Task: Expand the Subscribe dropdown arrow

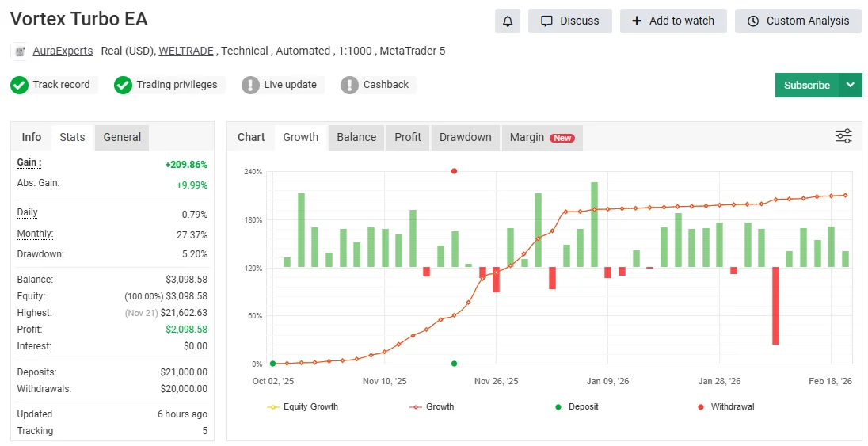Action: tap(851, 85)
